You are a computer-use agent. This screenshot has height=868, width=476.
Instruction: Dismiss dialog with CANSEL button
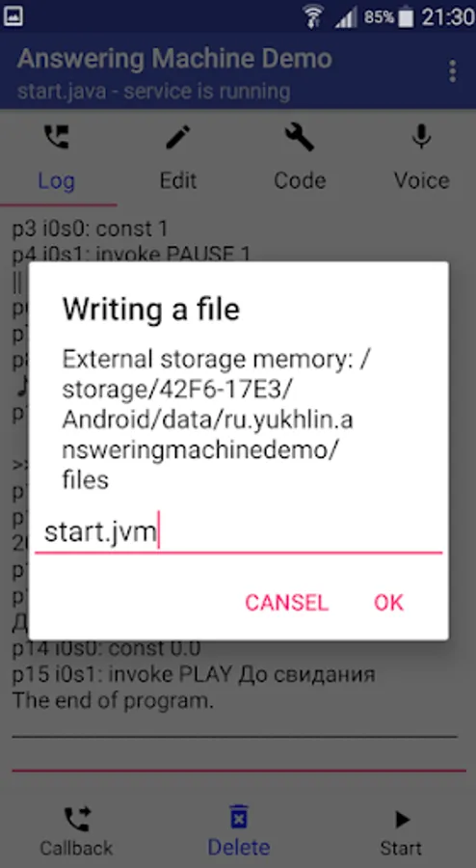pos(286,602)
